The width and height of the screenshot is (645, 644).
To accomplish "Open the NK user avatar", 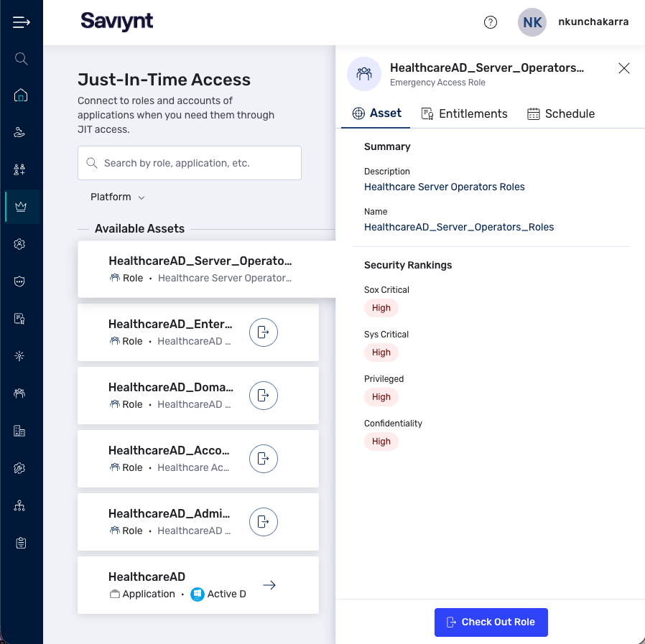I will click(x=532, y=22).
